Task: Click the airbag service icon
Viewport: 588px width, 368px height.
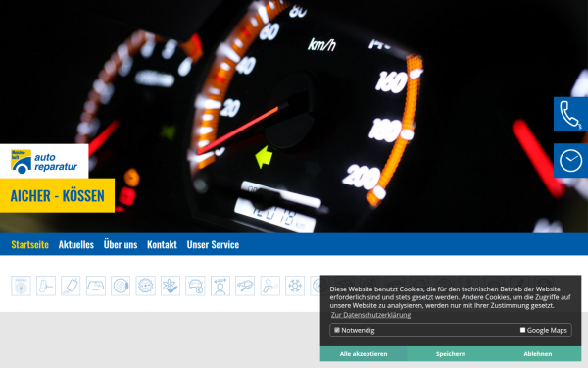Action: point(270,286)
